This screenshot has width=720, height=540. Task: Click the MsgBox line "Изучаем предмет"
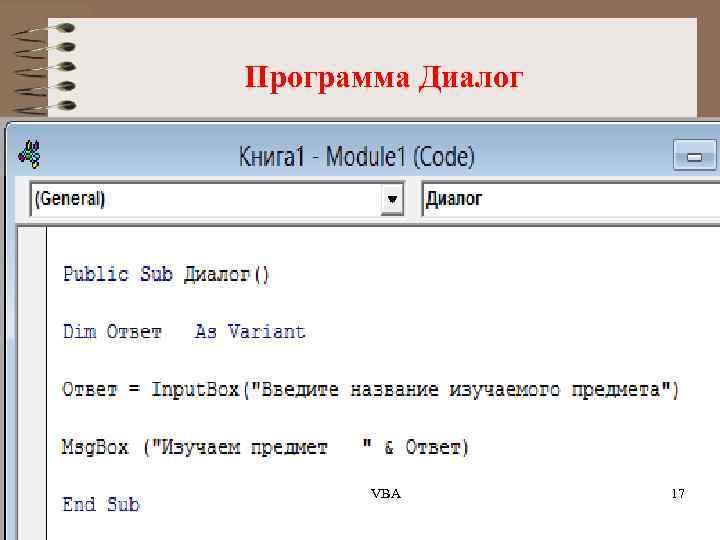tap(265, 447)
